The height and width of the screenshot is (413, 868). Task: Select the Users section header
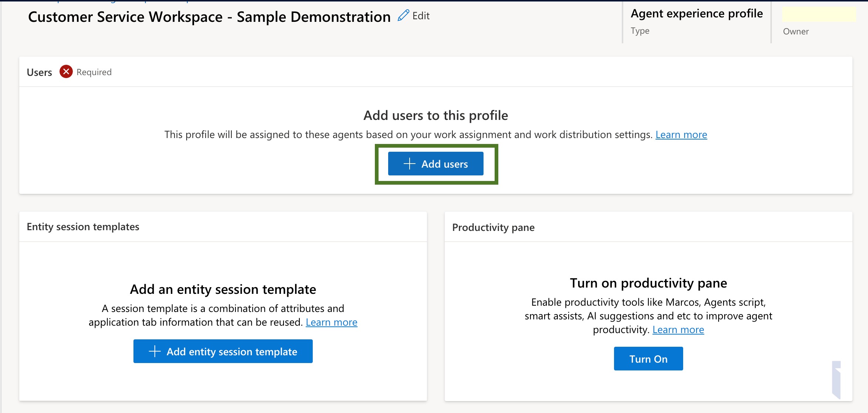39,72
